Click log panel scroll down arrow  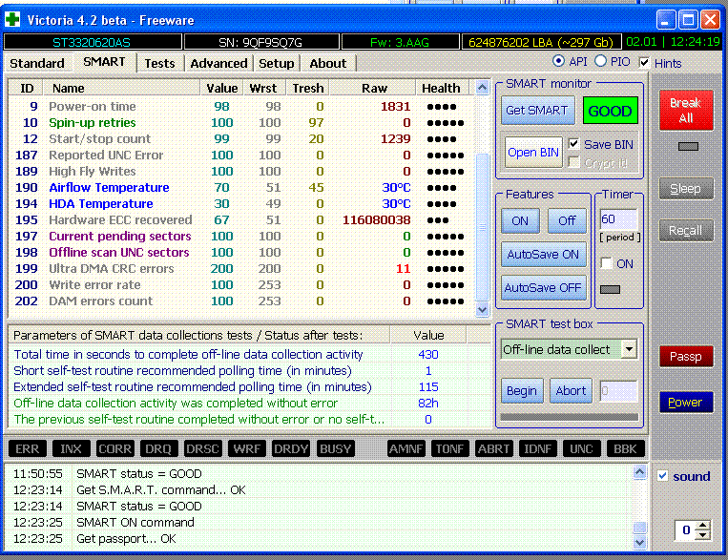640,542
